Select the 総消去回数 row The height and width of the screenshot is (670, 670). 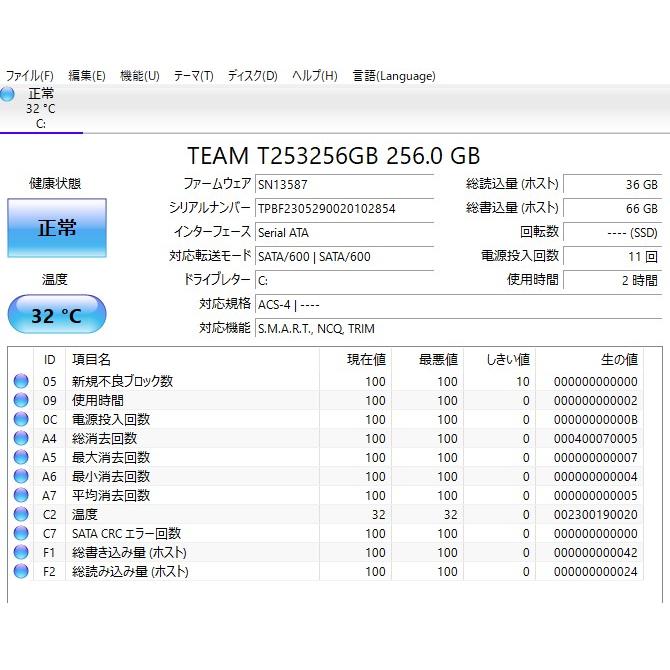pos(326,438)
